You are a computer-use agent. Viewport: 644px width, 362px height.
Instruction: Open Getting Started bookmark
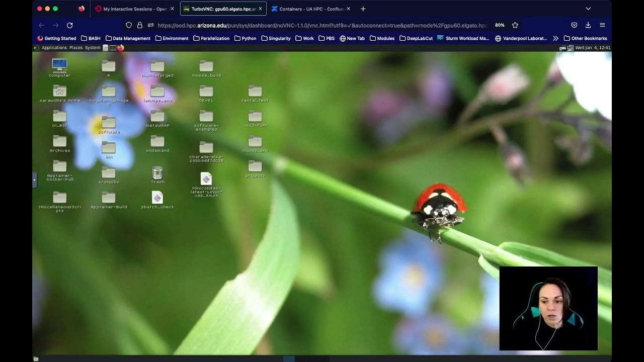coord(57,38)
